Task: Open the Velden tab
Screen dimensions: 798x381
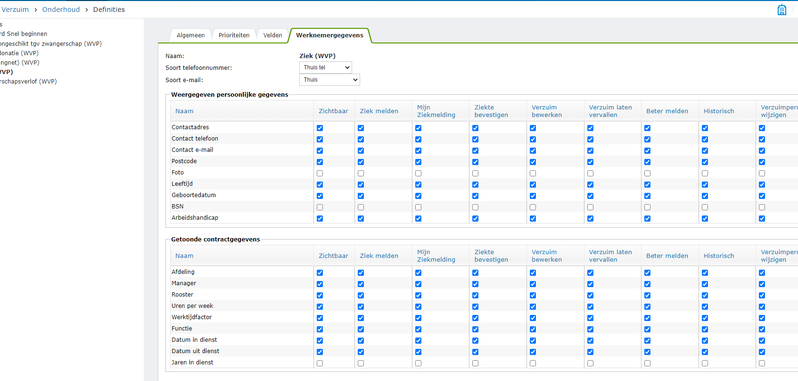Action: click(x=272, y=35)
